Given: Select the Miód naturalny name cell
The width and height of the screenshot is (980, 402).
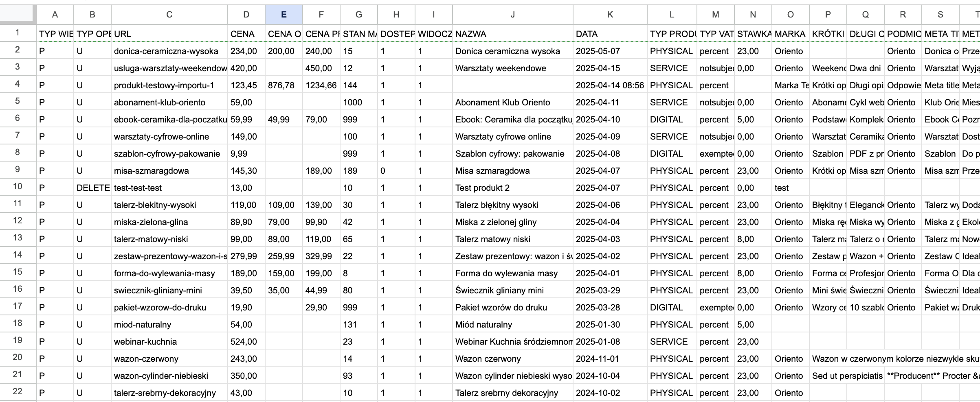Looking at the screenshot, I should point(512,325).
